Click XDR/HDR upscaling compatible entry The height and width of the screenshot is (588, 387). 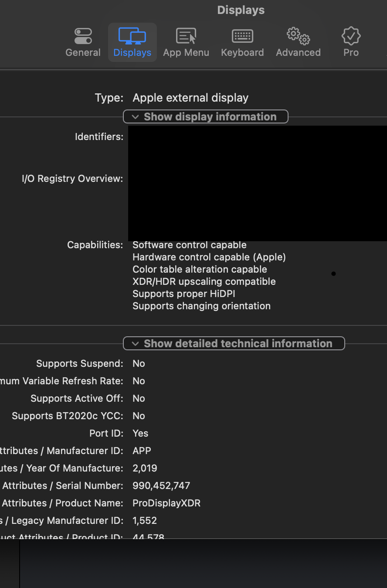[x=204, y=282]
